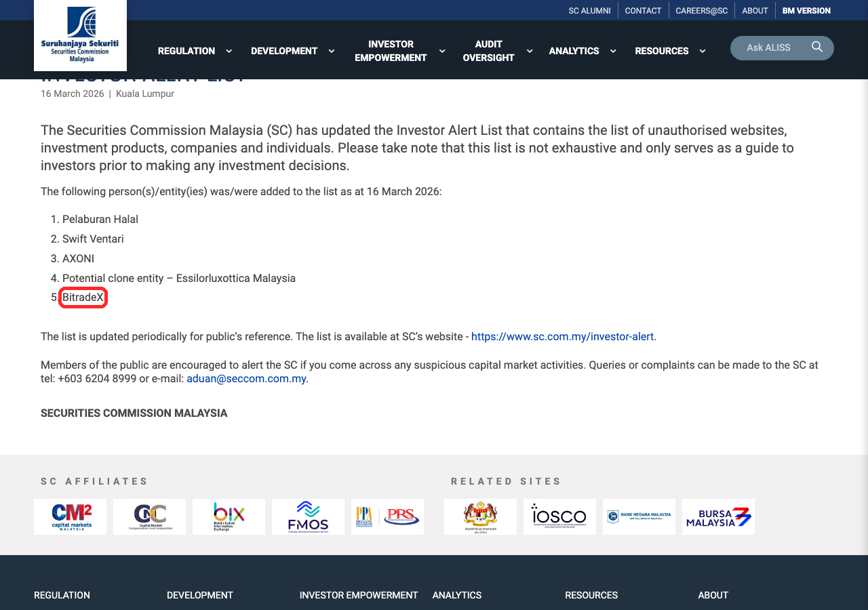868x610 pixels.
Task: Open the FMOS affiliate logo
Action: coord(308,517)
